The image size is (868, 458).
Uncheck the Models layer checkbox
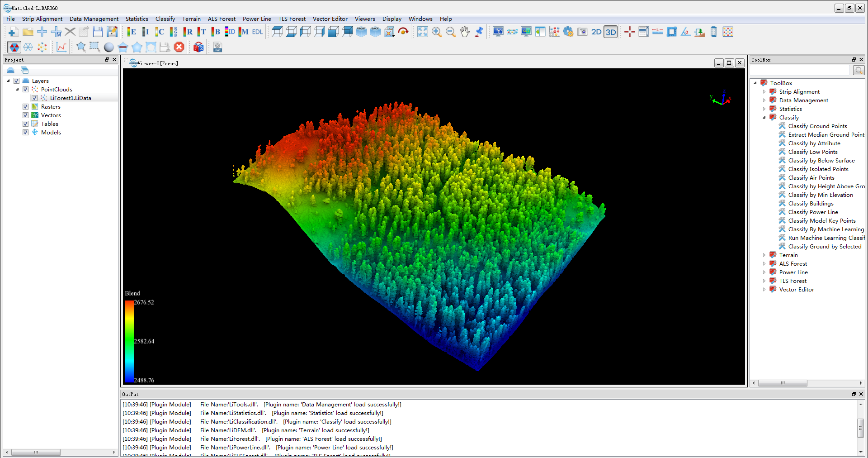tap(26, 133)
